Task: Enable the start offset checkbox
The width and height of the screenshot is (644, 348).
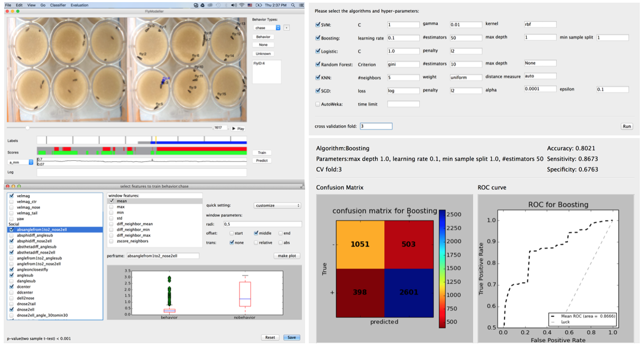Action: (x=232, y=233)
